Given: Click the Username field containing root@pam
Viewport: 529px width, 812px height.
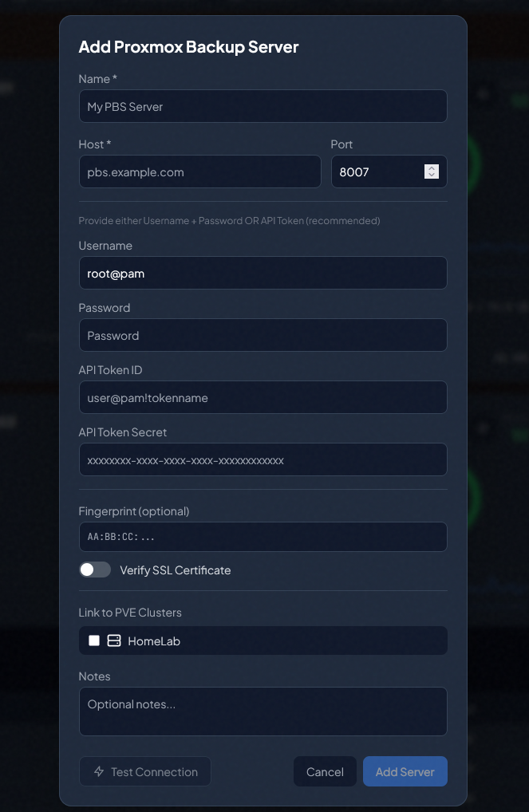Looking at the screenshot, I should tap(263, 273).
